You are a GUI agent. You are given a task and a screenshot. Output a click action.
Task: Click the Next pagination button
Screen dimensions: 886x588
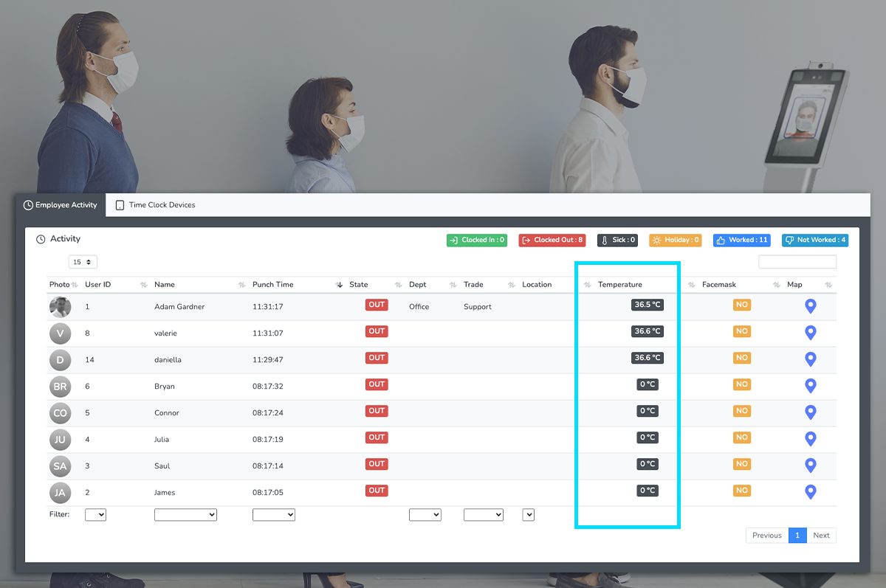[821, 536]
